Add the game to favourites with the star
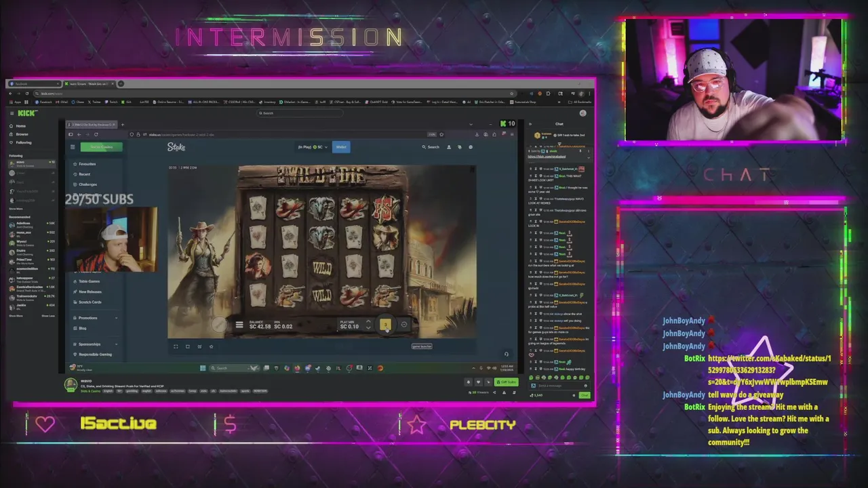Viewport: 868px width, 488px height. point(211,346)
